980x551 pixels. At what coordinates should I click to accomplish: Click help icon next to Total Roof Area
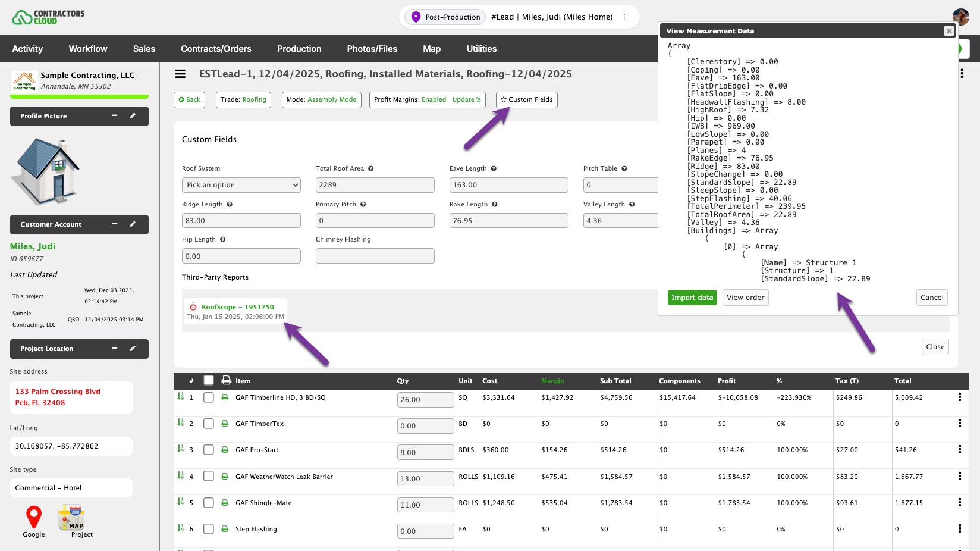click(370, 168)
